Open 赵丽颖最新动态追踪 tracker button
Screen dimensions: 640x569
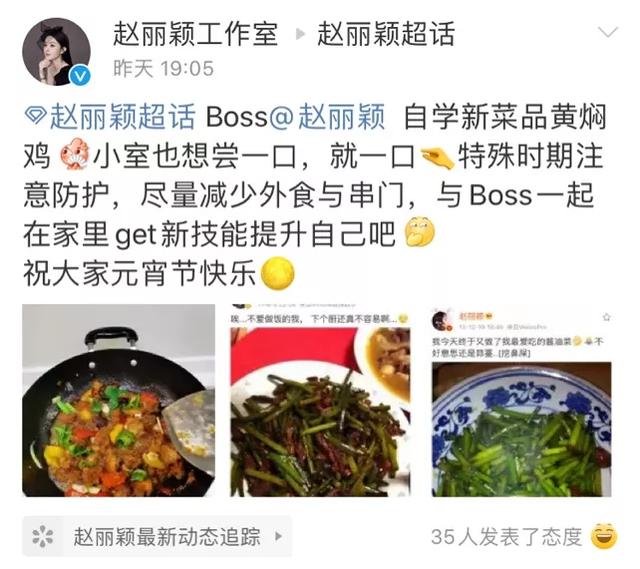coord(157,536)
